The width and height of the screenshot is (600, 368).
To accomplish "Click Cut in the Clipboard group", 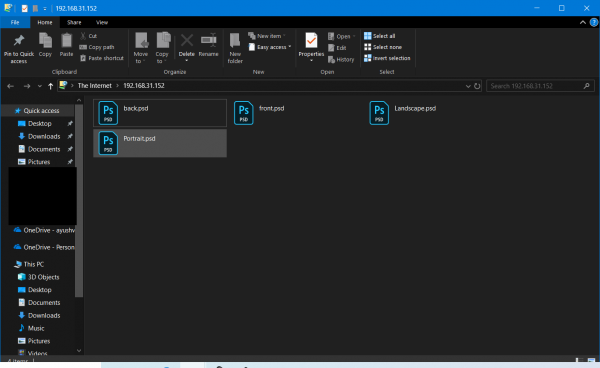I will [89, 36].
